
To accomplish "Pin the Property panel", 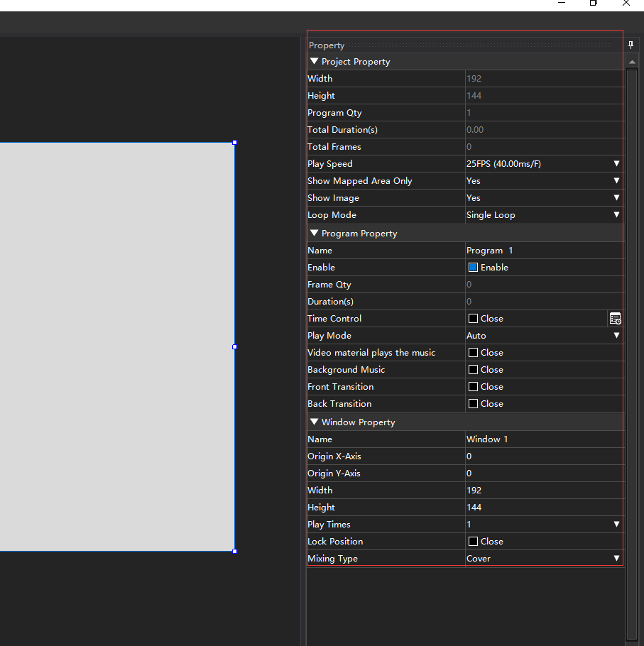I will tap(631, 45).
